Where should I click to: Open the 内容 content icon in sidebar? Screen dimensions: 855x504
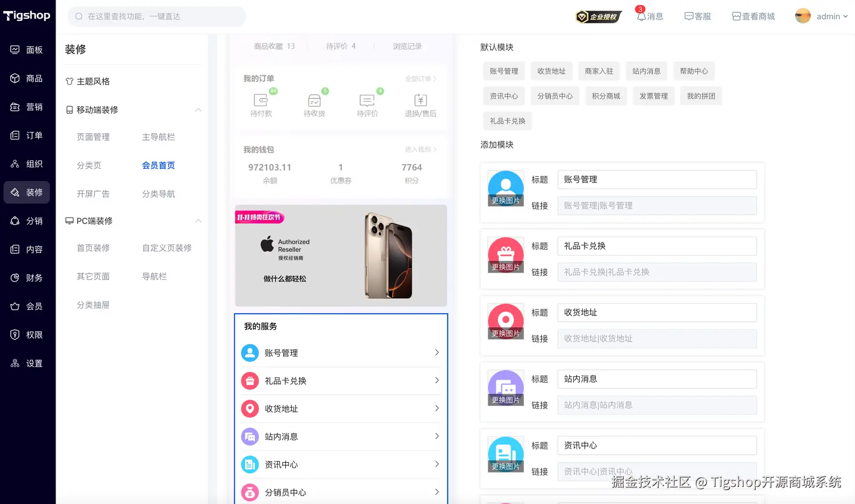[15, 249]
